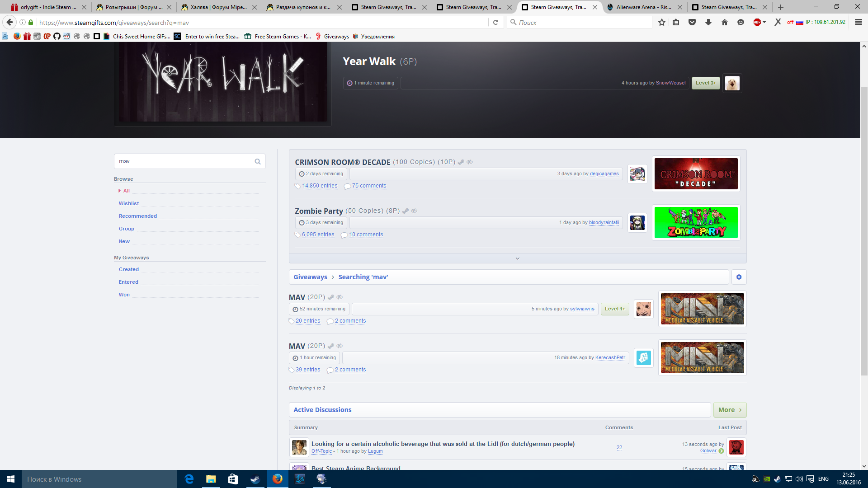The width and height of the screenshot is (868, 488).
Task: Switch to the orlygift - Indie Steam tab
Action: tap(48, 7)
